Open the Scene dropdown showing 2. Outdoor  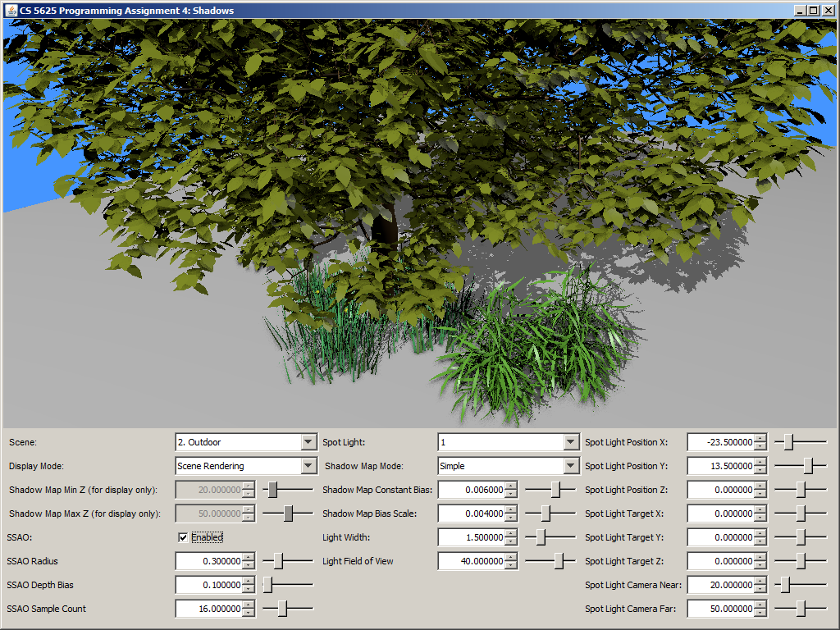pyautogui.click(x=308, y=442)
